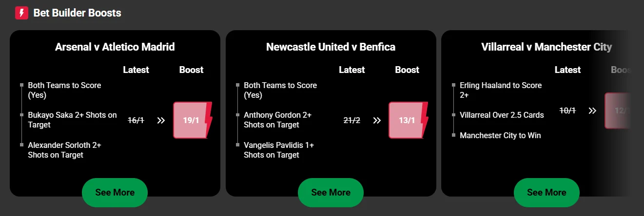Click the double chevron arrow in Arsenal card
Image resolution: width=644 pixels, height=216 pixels.
(x=161, y=120)
